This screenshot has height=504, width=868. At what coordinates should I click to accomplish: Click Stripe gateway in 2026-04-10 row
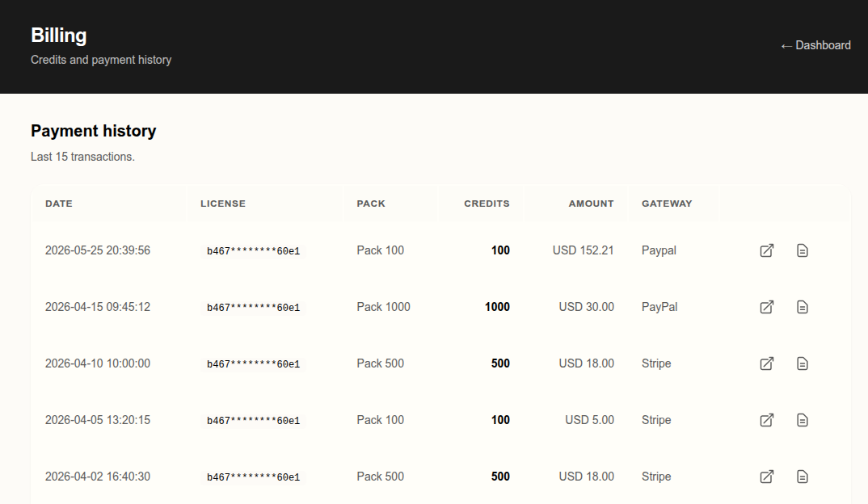coord(656,363)
